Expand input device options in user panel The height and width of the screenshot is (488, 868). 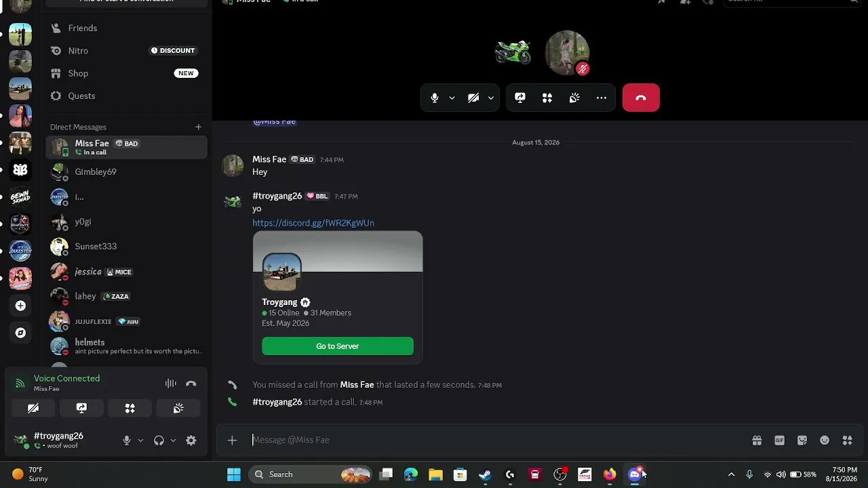tap(140, 441)
